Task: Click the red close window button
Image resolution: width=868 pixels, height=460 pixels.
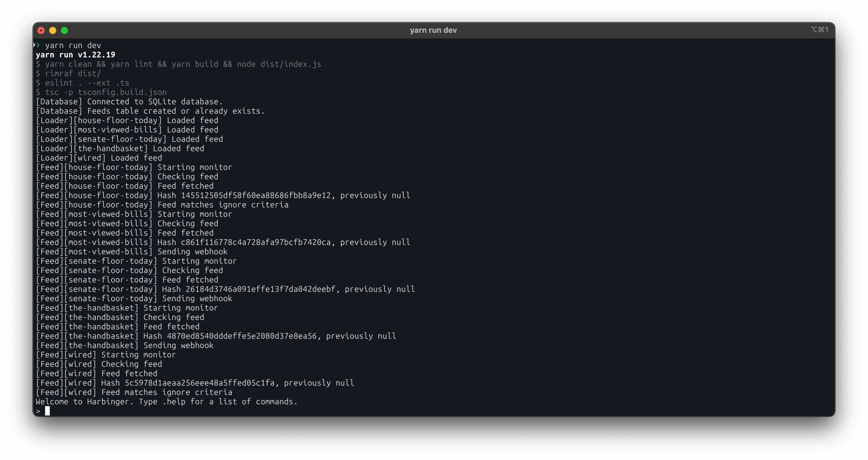Action: (x=41, y=31)
